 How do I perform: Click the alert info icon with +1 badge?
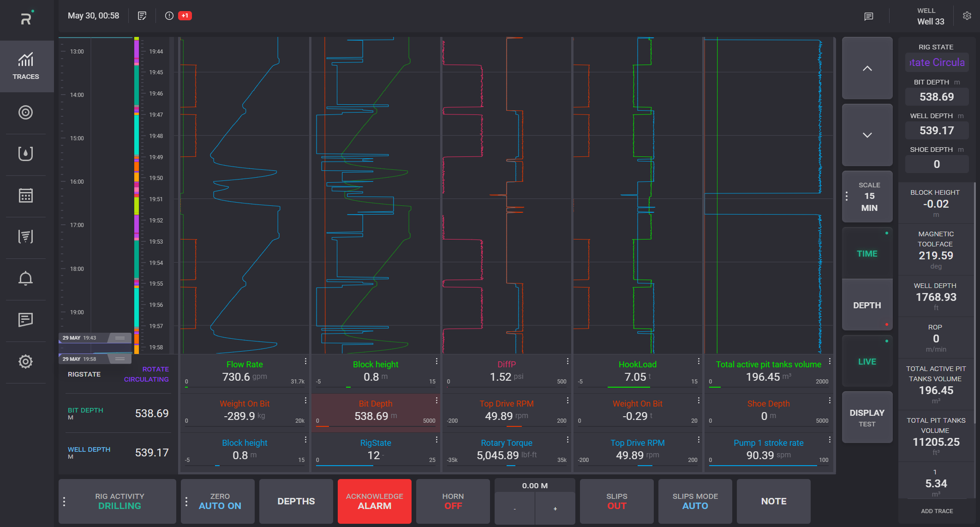[169, 16]
